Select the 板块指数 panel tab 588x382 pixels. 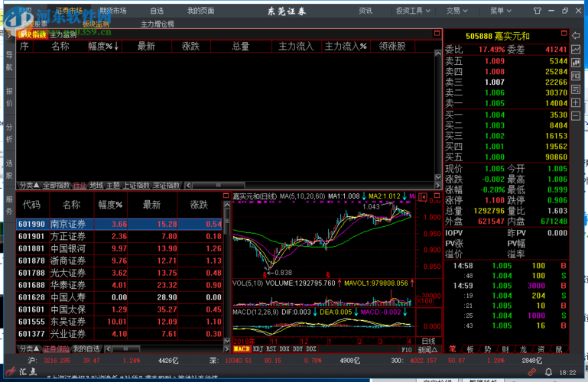pyautogui.click(x=32, y=35)
